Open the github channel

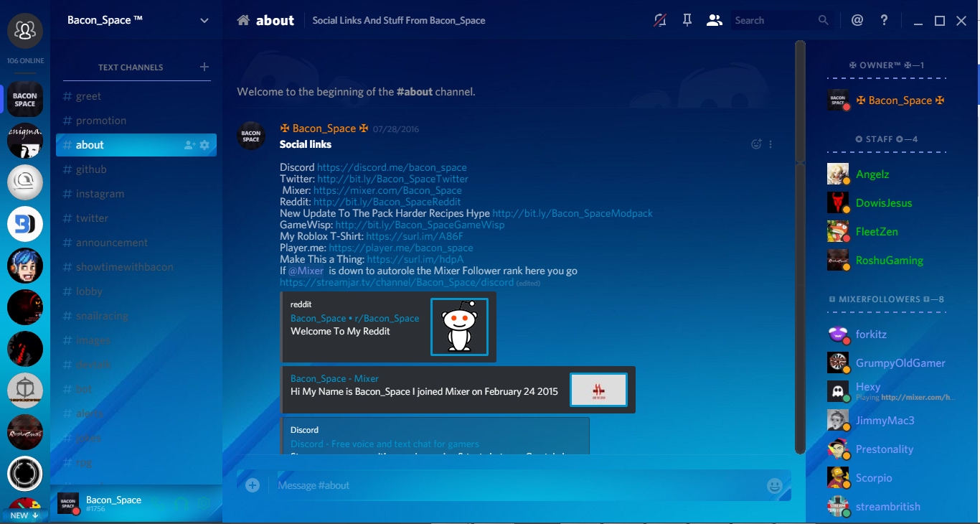[x=136, y=169]
